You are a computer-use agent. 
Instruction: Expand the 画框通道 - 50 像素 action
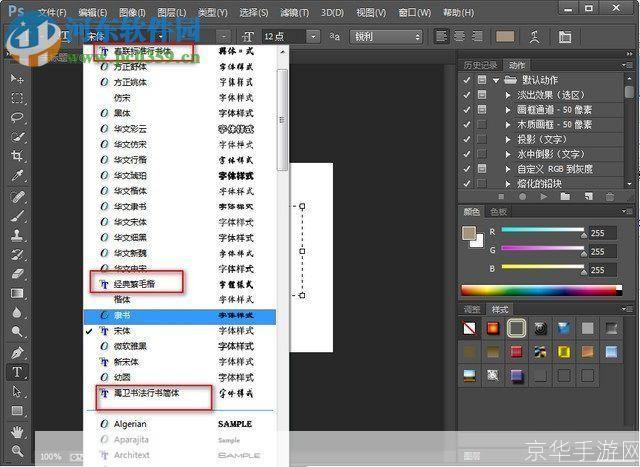point(508,110)
